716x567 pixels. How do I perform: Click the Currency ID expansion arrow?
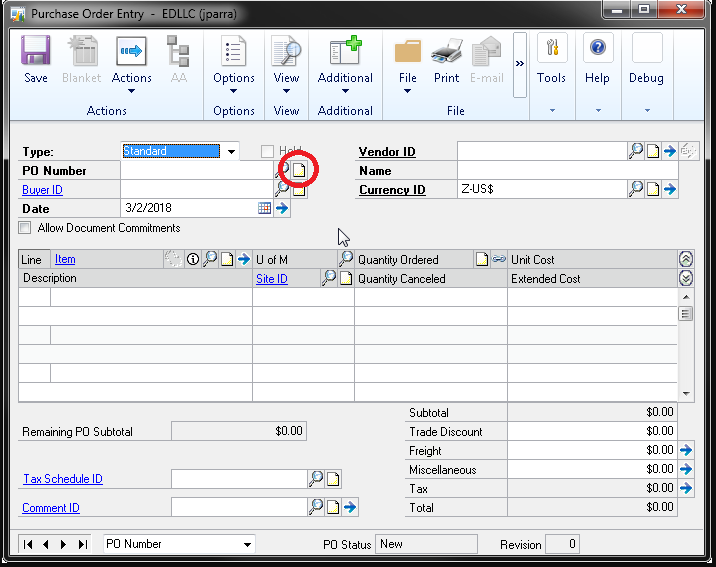(670, 189)
